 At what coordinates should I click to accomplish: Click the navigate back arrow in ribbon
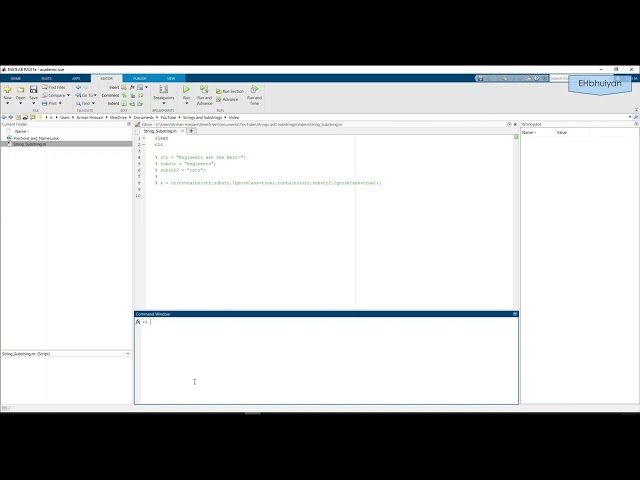pos(78,87)
